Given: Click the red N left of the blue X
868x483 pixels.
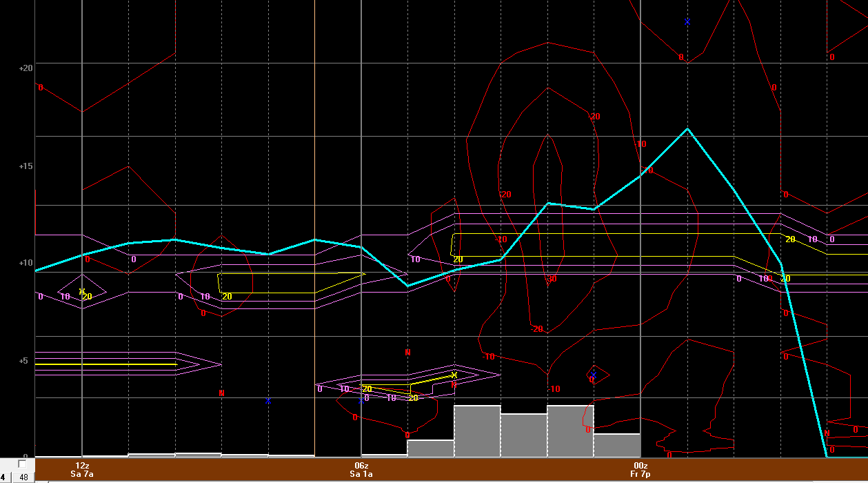Looking at the screenshot, I should pos(221,393).
